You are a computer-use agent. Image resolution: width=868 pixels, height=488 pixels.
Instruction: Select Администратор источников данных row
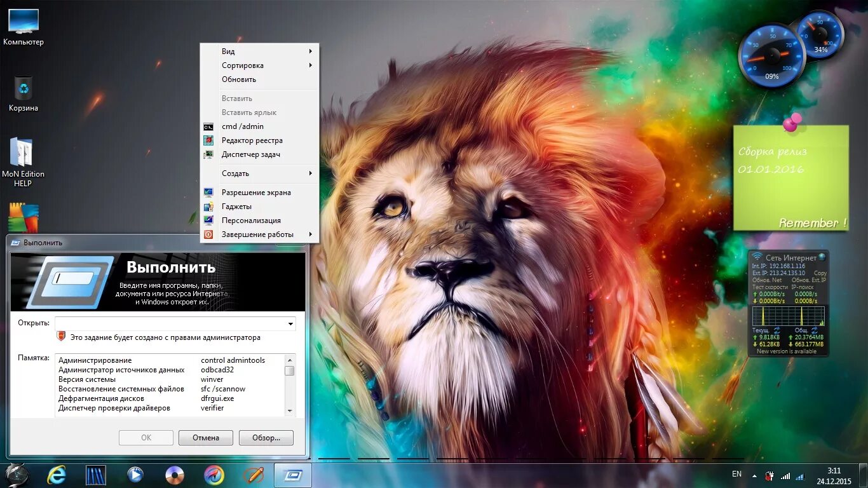pyautogui.click(x=170, y=370)
